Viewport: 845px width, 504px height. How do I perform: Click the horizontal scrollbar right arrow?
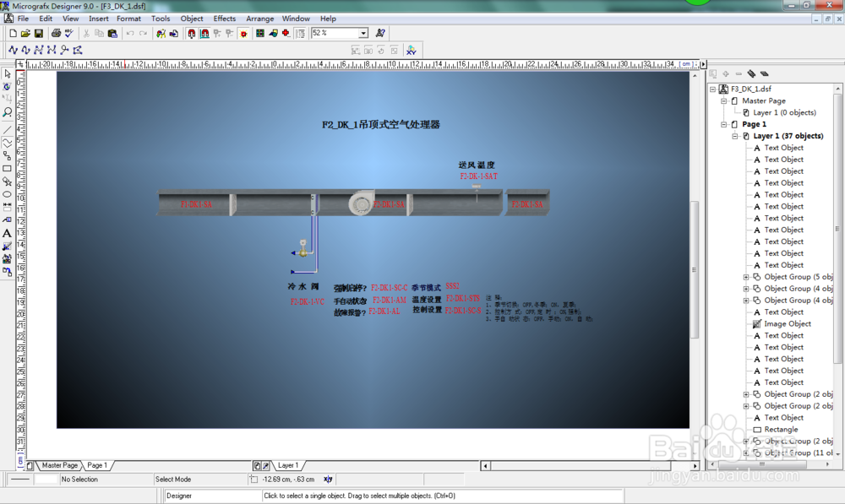coord(695,466)
